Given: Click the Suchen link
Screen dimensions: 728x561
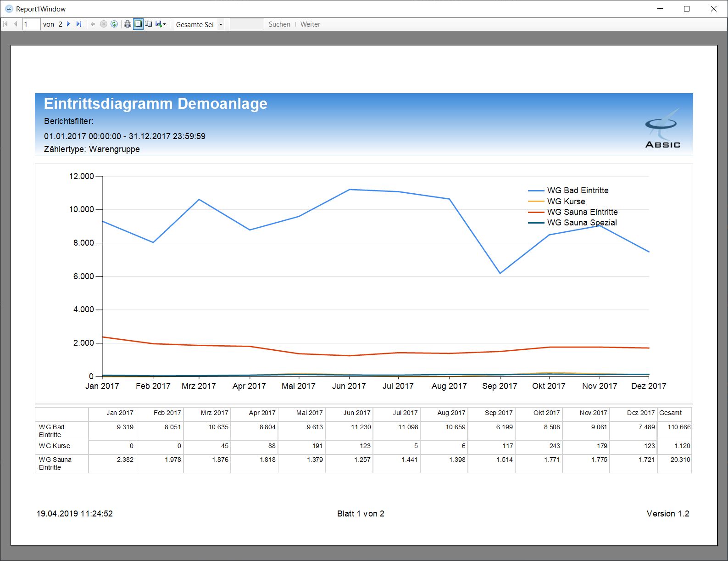Looking at the screenshot, I should tap(279, 24).
